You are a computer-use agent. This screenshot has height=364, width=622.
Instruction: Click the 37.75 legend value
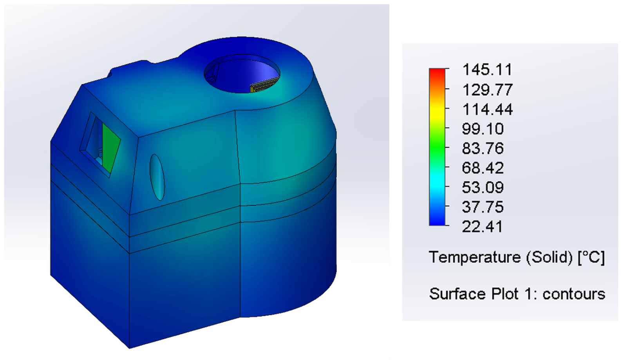(483, 207)
